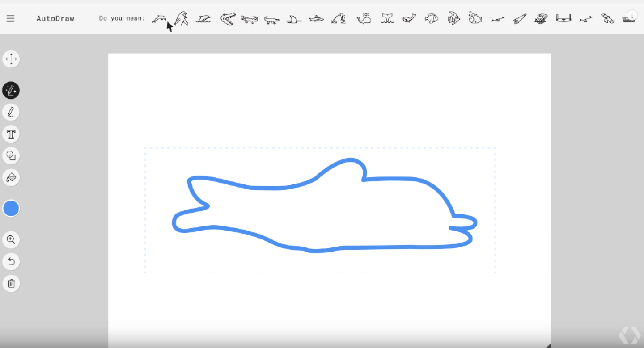Click the AutoDraw logo text

pyautogui.click(x=55, y=18)
